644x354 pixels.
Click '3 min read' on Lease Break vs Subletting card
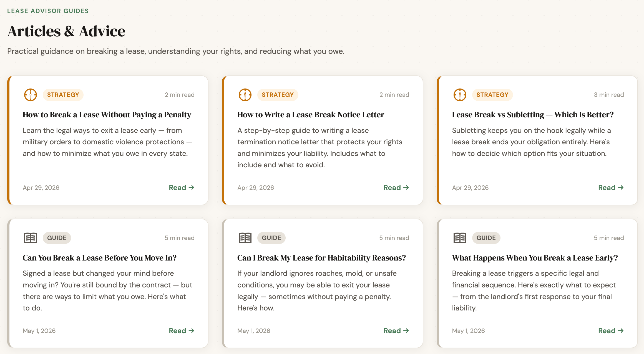(609, 95)
